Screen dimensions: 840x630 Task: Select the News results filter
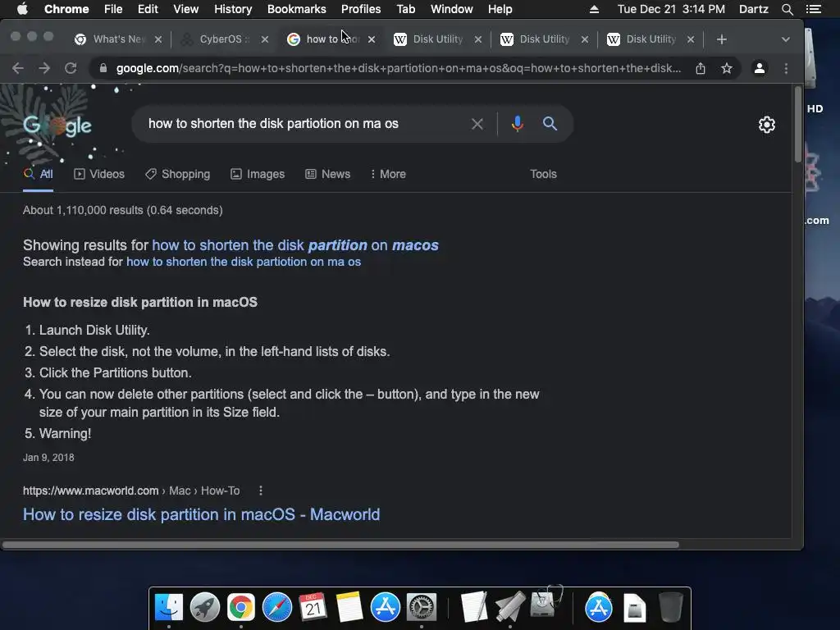coord(327,174)
